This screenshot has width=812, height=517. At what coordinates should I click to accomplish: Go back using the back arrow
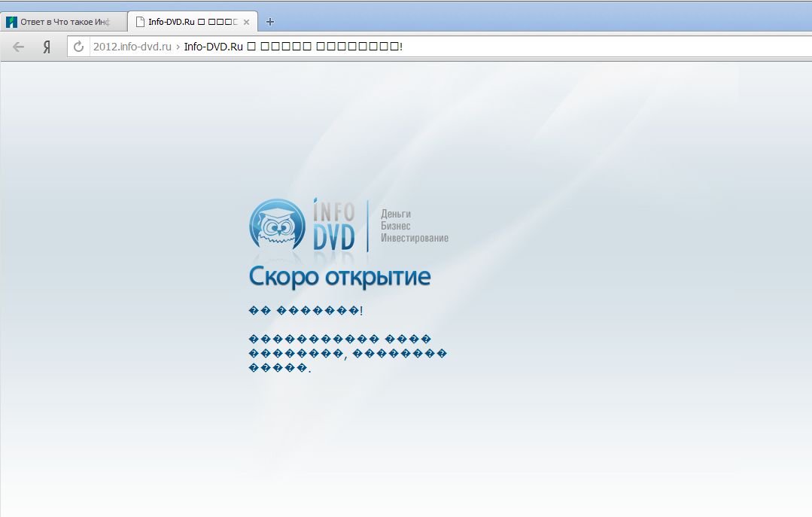[18, 47]
